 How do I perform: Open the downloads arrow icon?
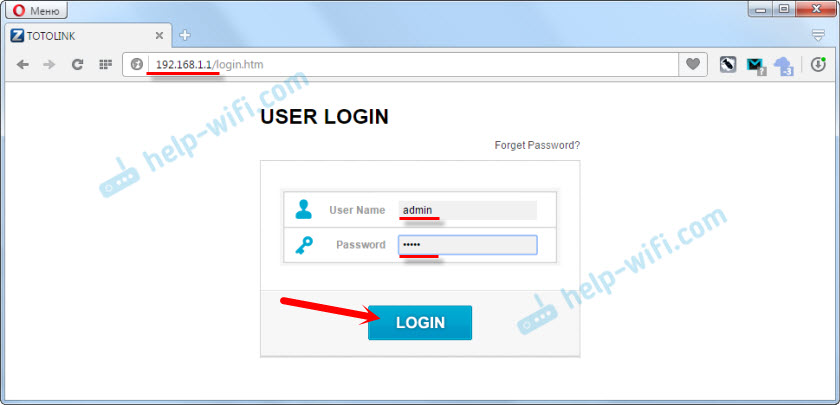pos(818,65)
